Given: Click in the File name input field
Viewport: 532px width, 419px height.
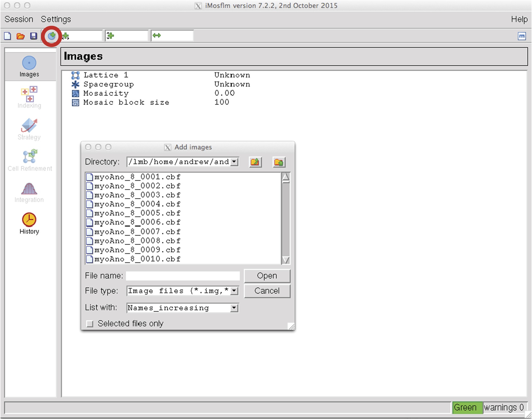Looking at the screenshot, I should click(183, 276).
